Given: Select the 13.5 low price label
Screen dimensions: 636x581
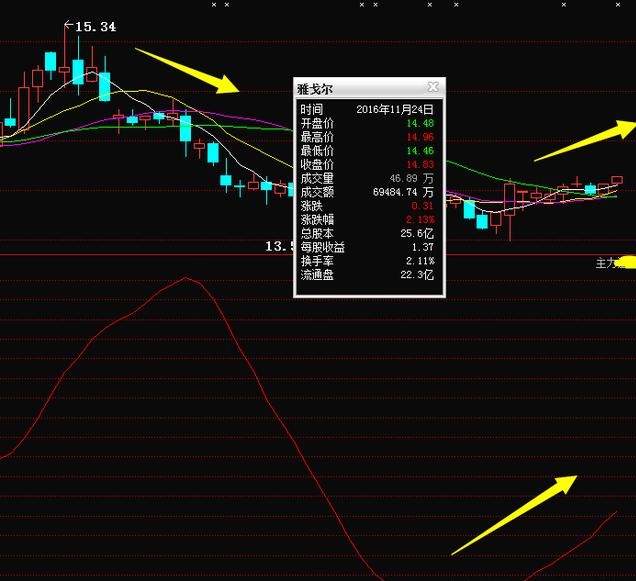Looking at the screenshot, I should point(277,246).
